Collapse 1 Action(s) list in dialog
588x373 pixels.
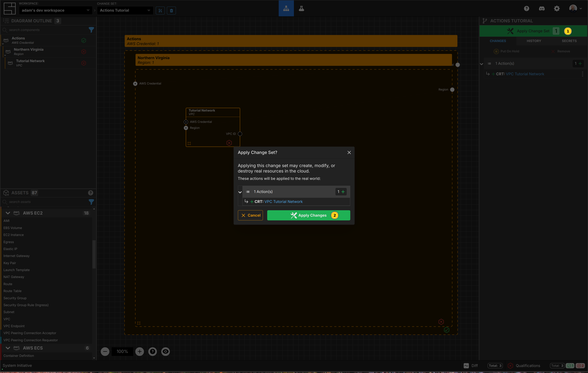pyautogui.click(x=240, y=192)
